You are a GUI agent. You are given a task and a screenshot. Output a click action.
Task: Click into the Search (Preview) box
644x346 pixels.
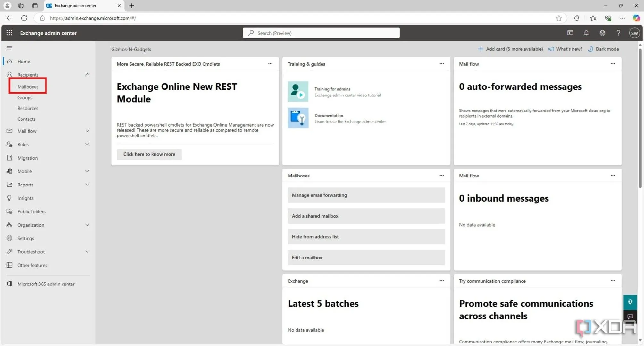[x=321, y=33]
